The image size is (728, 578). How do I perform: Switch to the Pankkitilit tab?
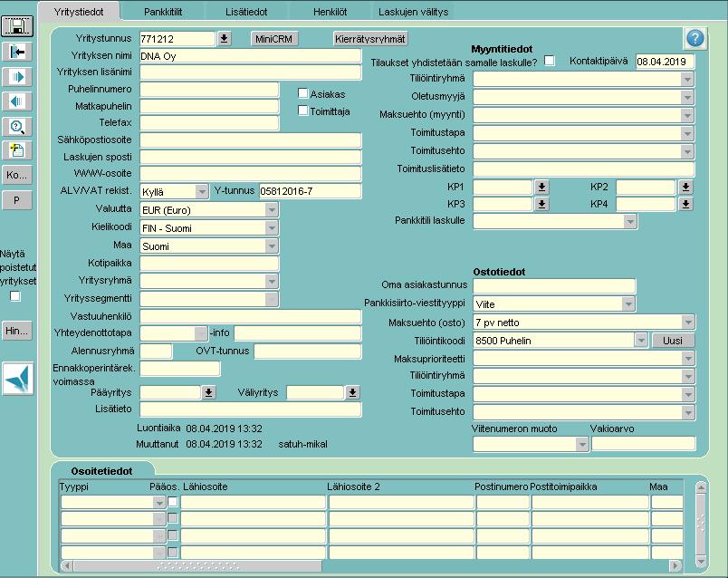pos(163,12)
